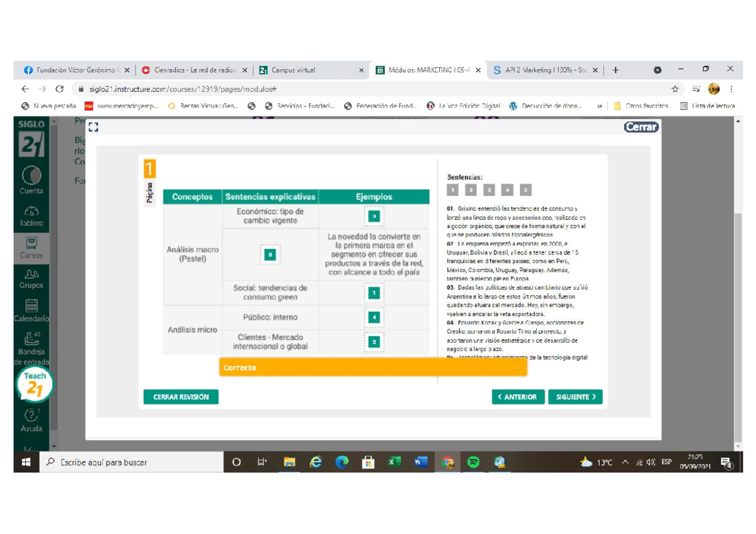Click the answer box beside Público: interno

tap(374, 318)
